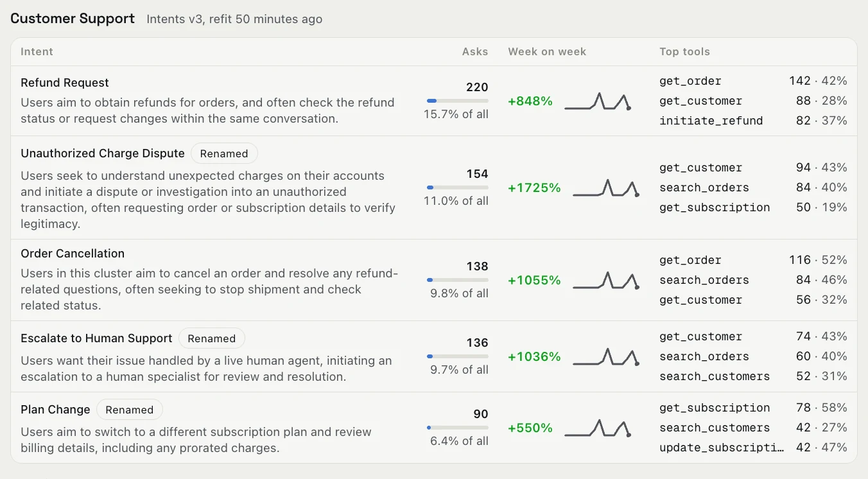The width and height of the screenshot is (868, 479).
Task: Click the Unauthorized Charge Dispute sparkline chart
Action: [x=606, y=187]
